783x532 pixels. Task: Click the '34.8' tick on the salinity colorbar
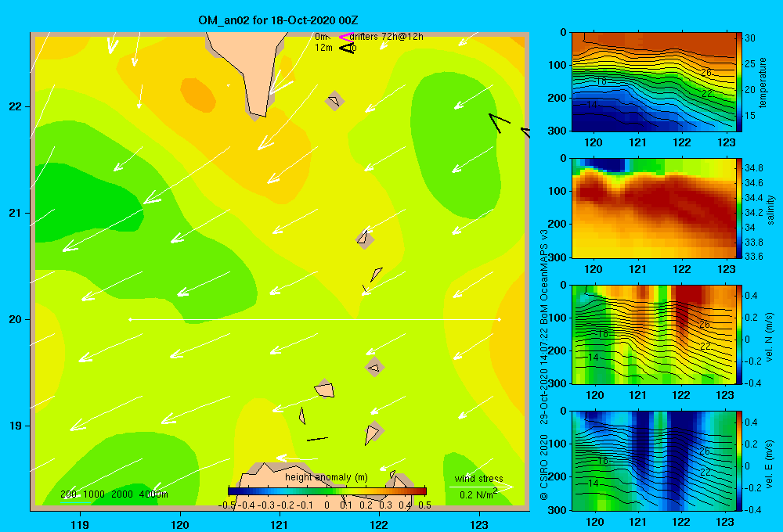click(x=754, y=167)
